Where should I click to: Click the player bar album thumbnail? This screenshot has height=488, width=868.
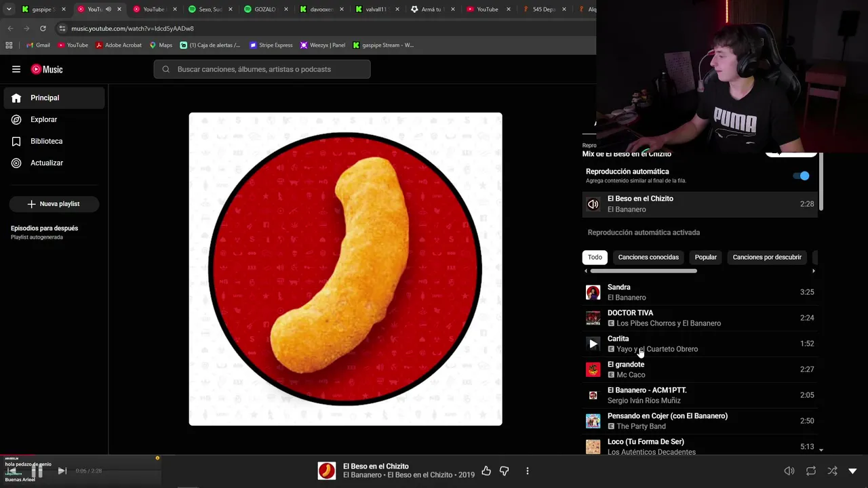pyautogui.click(x=327, y=471)
